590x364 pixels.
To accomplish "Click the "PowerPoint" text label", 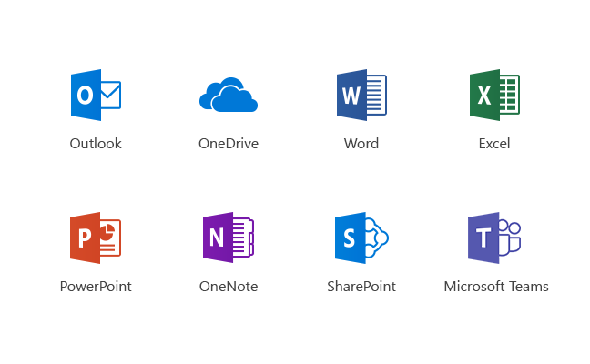I will click(96, 287).
